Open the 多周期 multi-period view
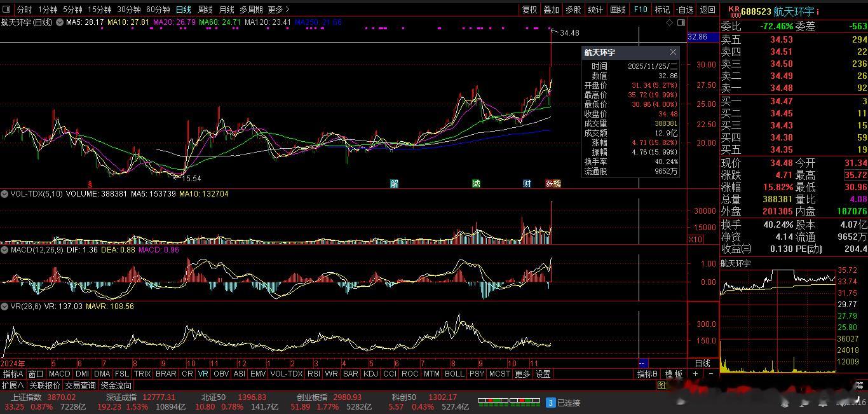Screen dimensions: 868x414 (x=251, y=10)
